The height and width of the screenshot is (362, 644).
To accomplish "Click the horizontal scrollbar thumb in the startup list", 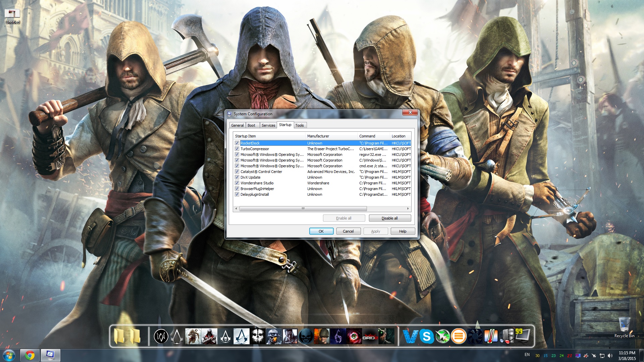I will (303, 208).
